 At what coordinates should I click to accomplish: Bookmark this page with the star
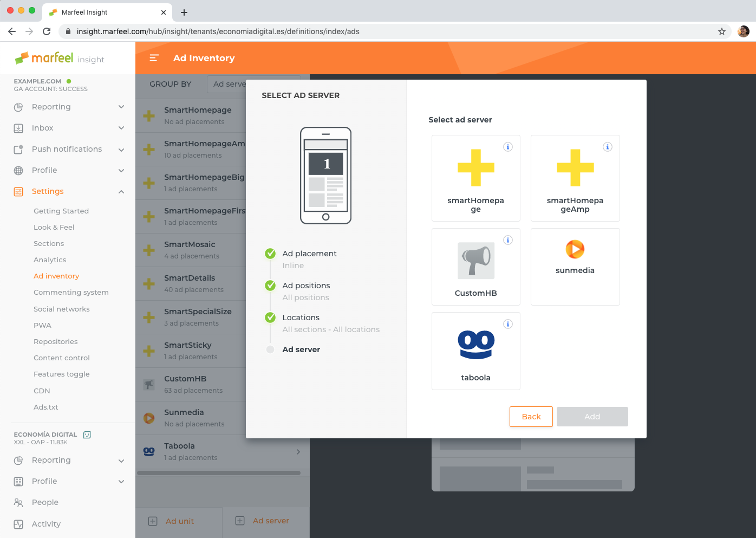722,31
